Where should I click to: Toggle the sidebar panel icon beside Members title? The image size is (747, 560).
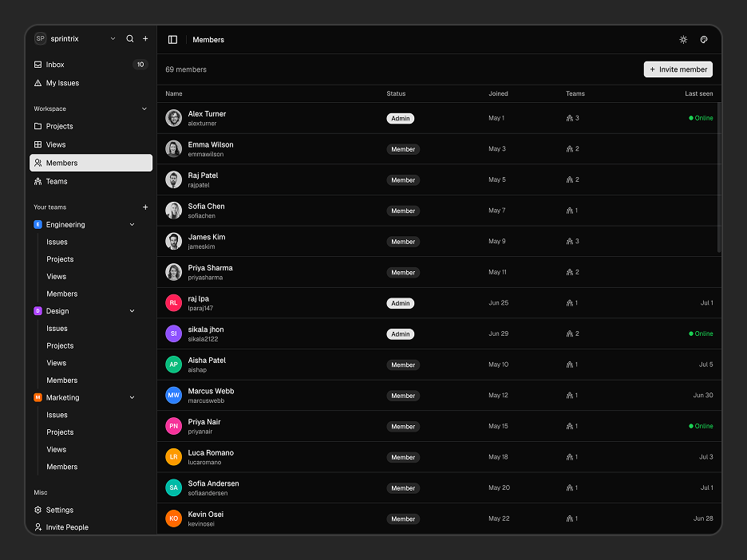click(x=173, y=40)
